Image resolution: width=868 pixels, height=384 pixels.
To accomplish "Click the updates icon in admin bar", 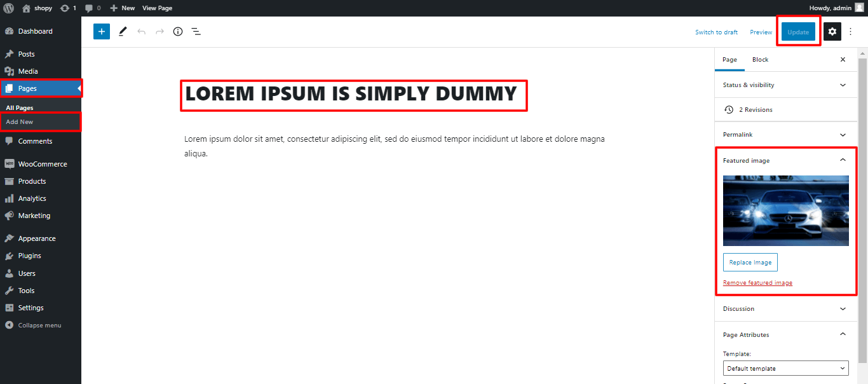I will tap(68, 8).
